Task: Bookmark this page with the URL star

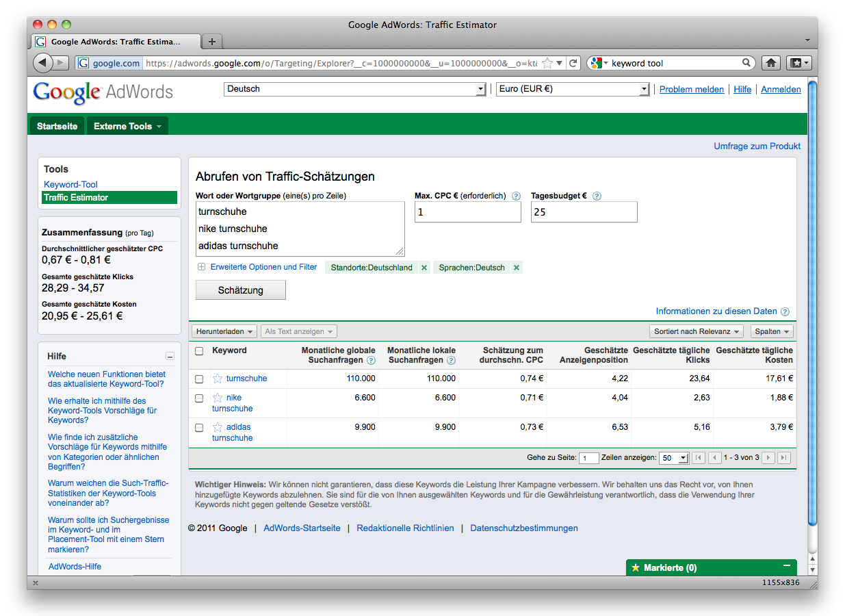Action: point(547,63)
